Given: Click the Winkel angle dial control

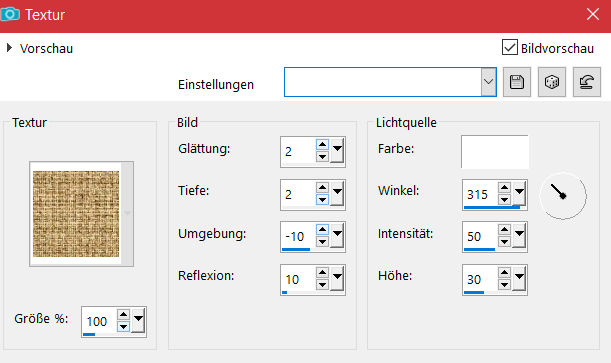Looking at the screenshot, I should (563, 196).
